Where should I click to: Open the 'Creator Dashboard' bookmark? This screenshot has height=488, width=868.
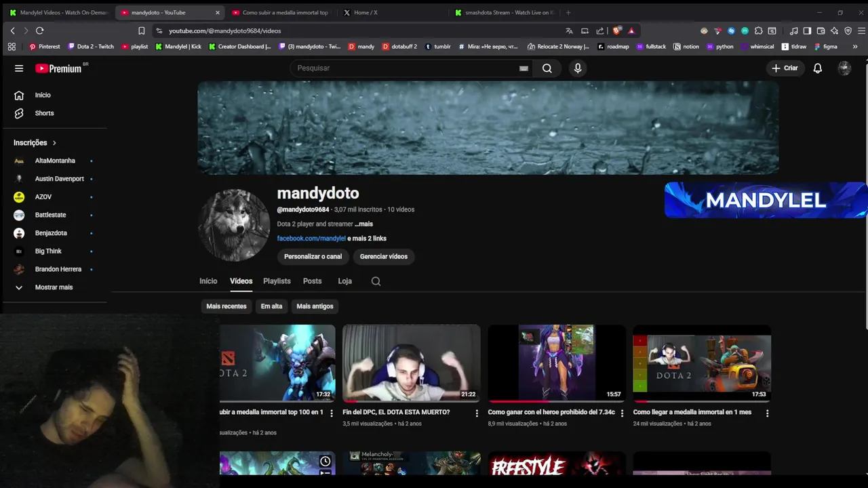(x=240, y=47)
